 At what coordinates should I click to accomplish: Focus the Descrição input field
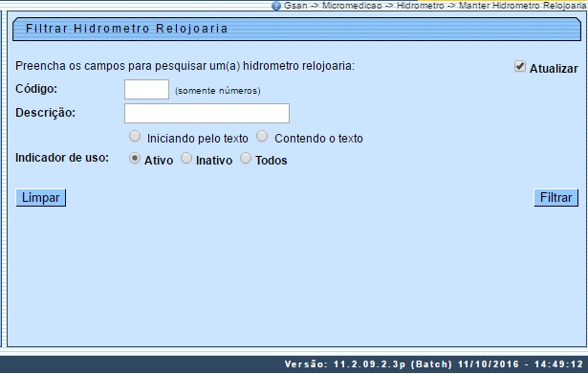pos(207,113)
